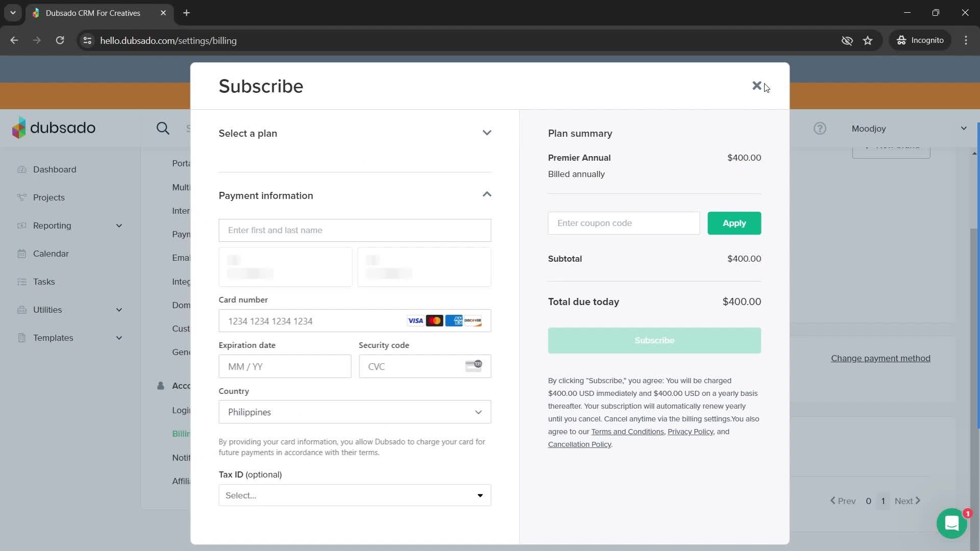Open the Country dropdown showing Philippines
Screen dimensions: 980x551
pyautogui.click(x=355, y=412)
